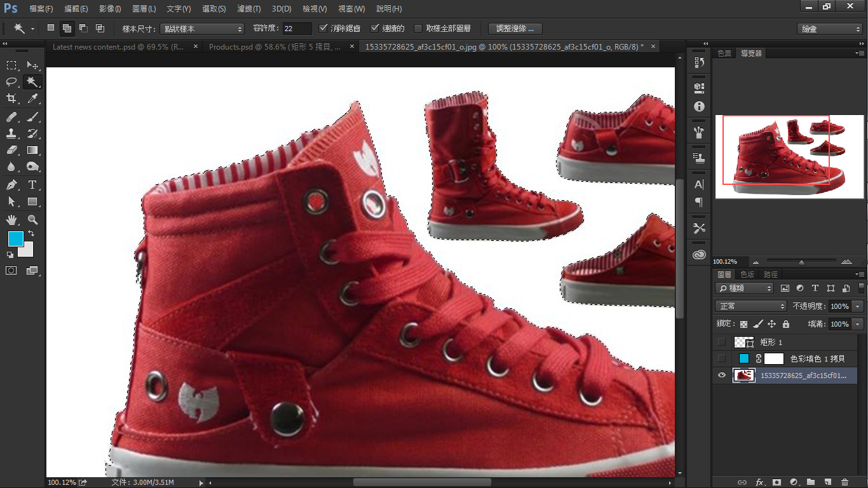Select the Rectangular Marquee tool
The image size is (868, 488).
point(11,65)
